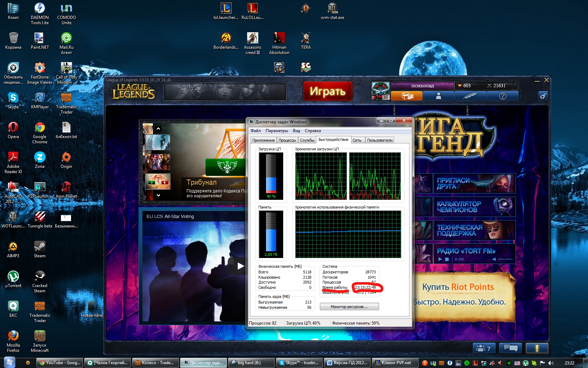The image size is (588, 368).
Task: Open Mozilla Firefox desktop icon
Action: (13, 341)
